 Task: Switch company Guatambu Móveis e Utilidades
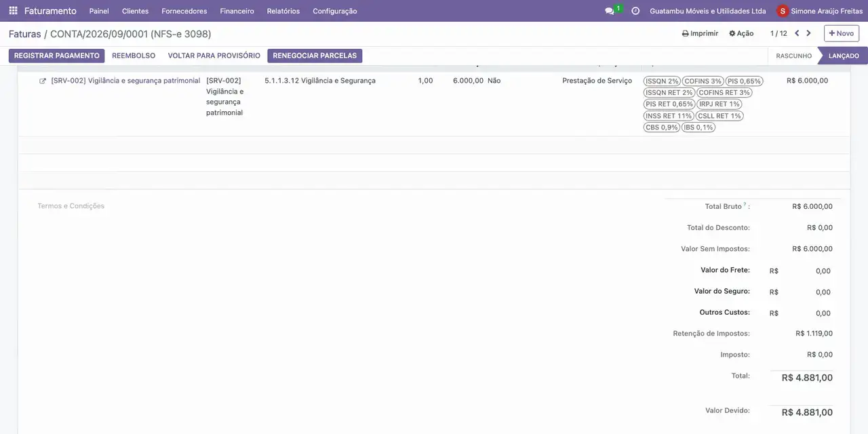[x=708, y=11]
